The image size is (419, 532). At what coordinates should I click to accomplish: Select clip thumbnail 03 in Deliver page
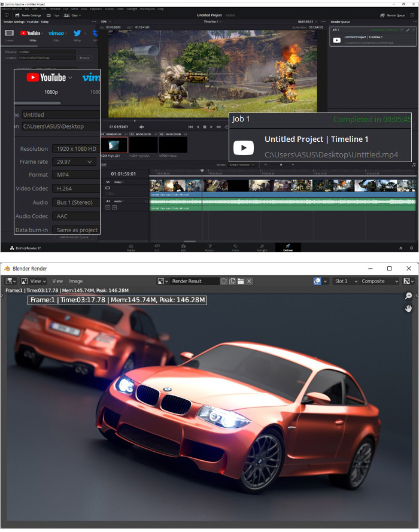(173, 145)
